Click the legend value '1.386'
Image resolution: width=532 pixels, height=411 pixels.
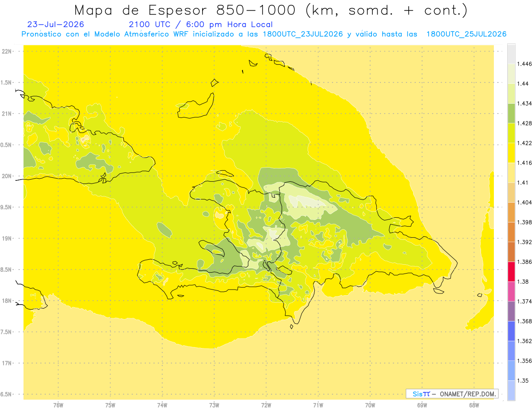(x=524, y=262)
